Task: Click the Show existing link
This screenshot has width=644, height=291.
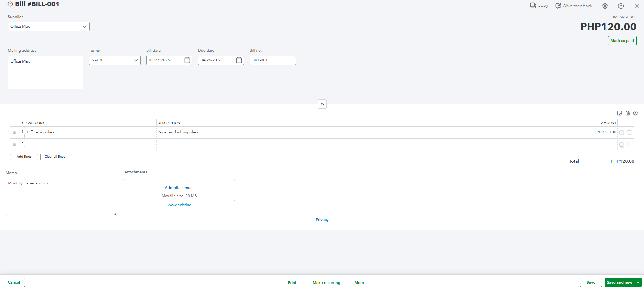Action: 179,205
